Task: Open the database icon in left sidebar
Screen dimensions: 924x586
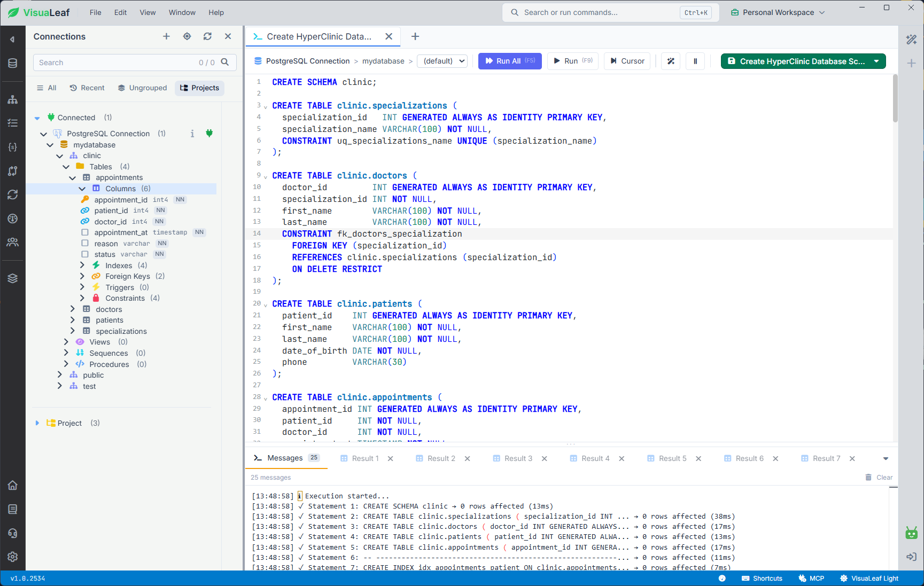Action: point(13,63)
